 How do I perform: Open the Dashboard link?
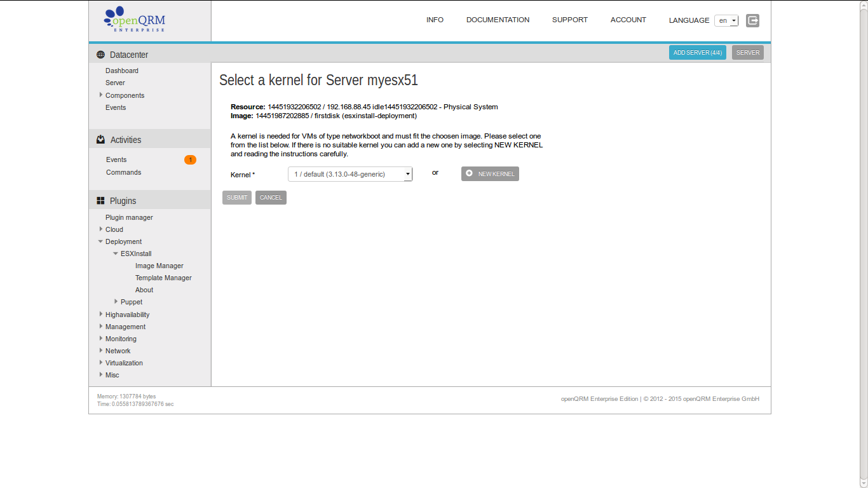(122, 71)
